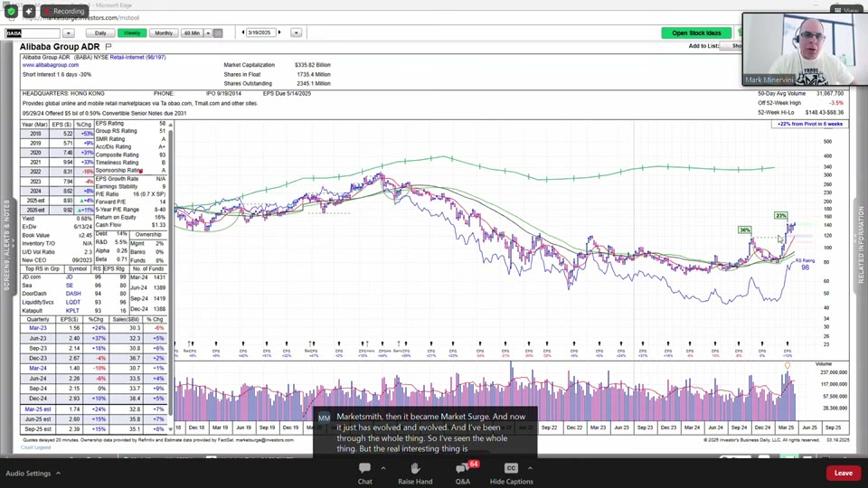Open www.alibabagroup.com link

(x=51, y=65)
